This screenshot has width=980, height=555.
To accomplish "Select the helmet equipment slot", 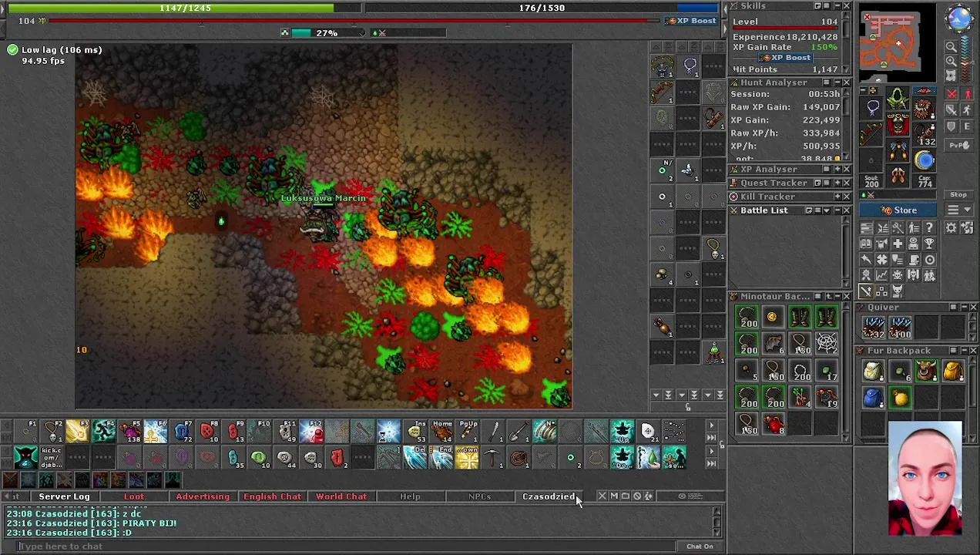I will [898, 99].
